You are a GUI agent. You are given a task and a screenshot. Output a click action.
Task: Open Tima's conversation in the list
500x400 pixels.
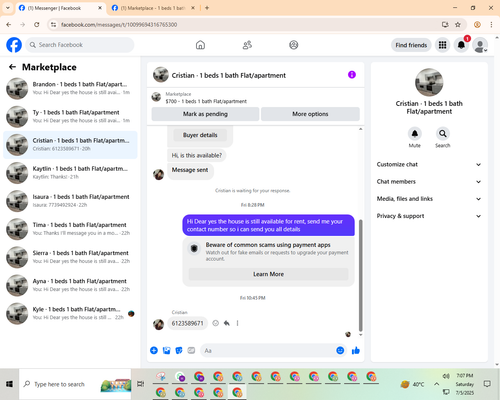coord(70,229)
